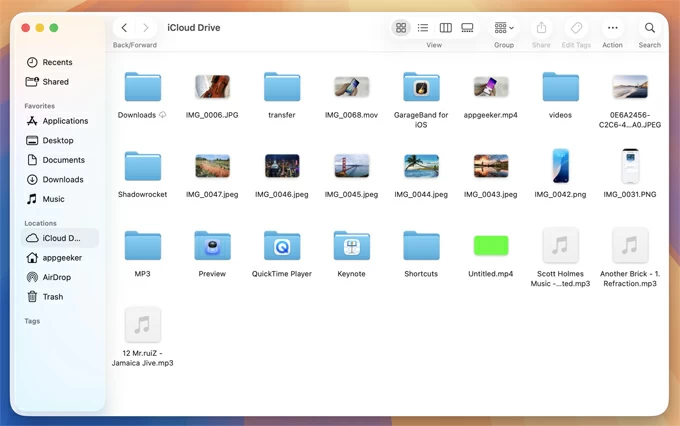This screenshot has width=680, height=426.
Task: Click the Edit Tags icon
Action: click(x=576, y=28)
